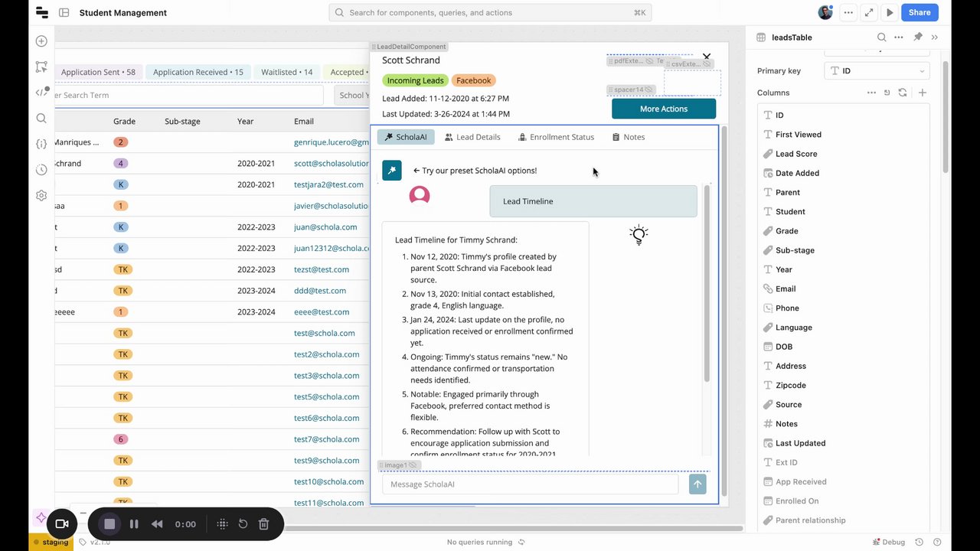Open the Retool home logo menu
Screen dimensions: 980x551
point(42,12)
